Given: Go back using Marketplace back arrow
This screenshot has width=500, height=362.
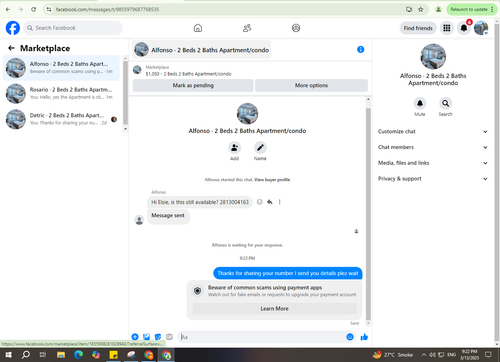Looking at the screenshot, I should tap(11, 48).
